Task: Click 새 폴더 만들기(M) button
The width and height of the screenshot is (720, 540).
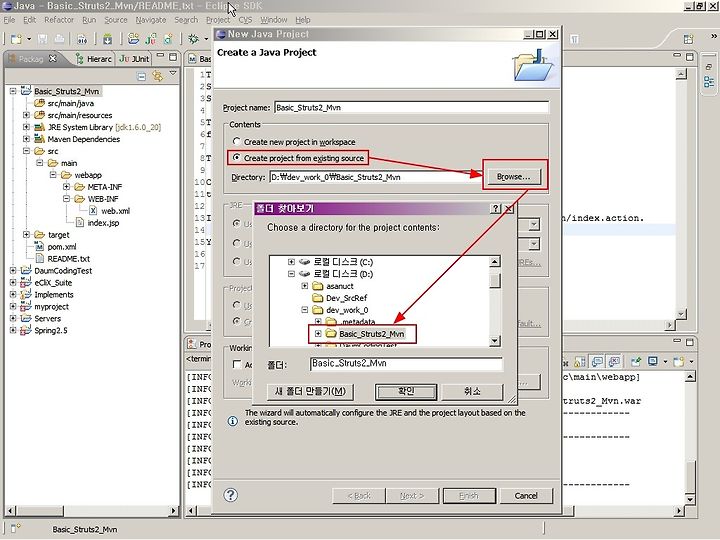Action: coord(310,391)
